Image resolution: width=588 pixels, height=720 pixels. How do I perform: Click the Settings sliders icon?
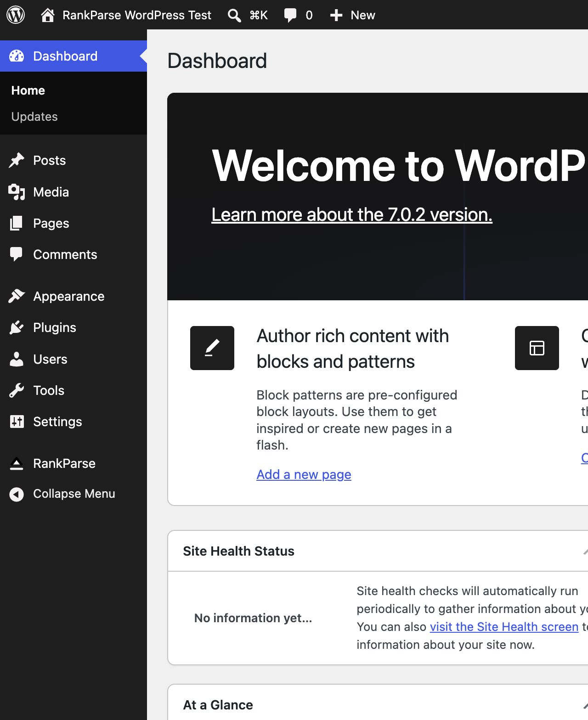(17, 422)
